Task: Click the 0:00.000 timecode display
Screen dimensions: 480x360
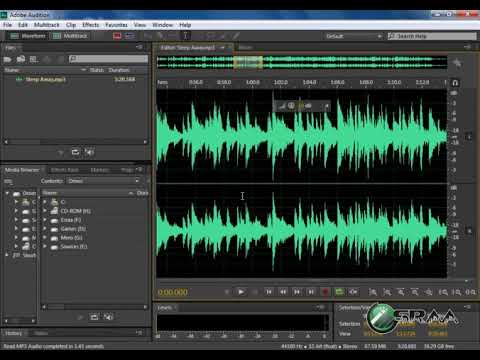Action: tap(173, 292)
